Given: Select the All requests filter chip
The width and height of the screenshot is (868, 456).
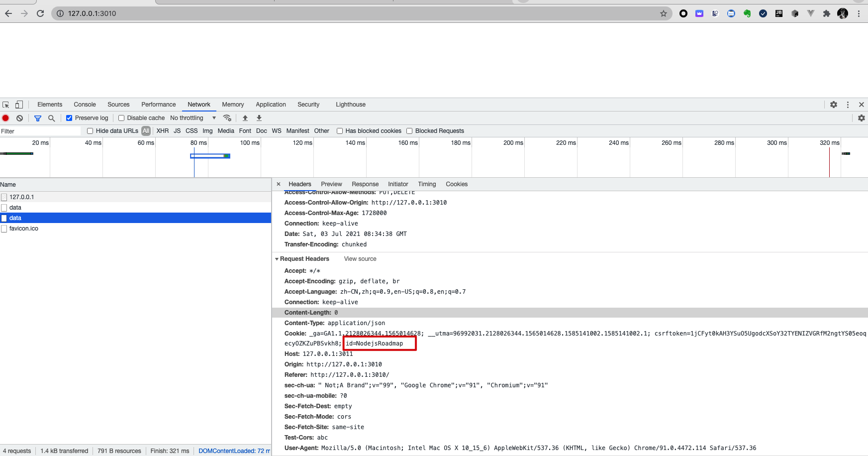Looking at the screenshot, I should pos(146,130).
